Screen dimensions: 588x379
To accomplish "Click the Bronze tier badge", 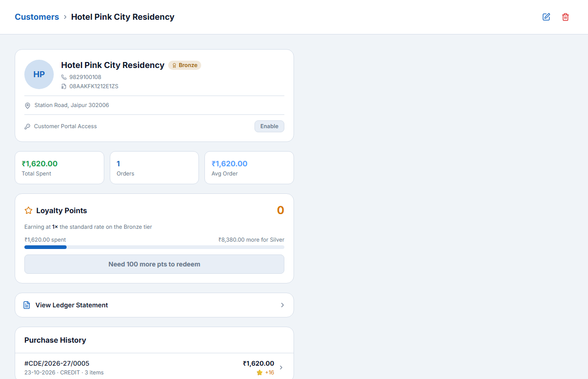I will 185,65.
